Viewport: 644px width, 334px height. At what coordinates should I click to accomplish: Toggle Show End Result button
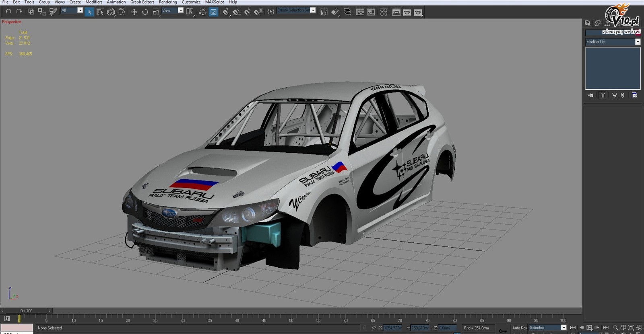point(603,95)
